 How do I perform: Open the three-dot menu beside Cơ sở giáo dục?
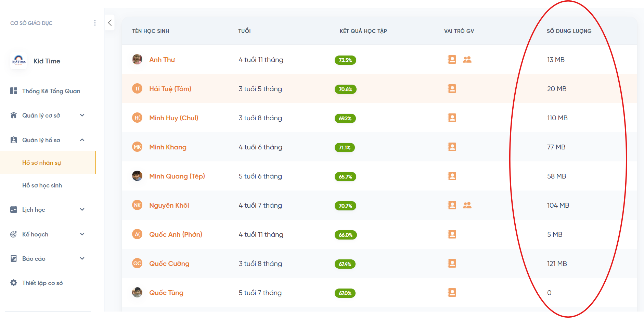[x=95, y=23]
